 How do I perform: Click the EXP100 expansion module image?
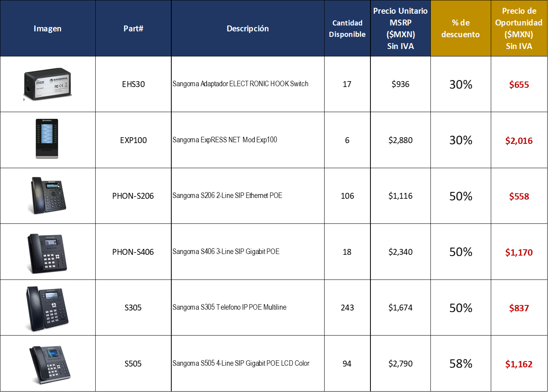[47, 139]
